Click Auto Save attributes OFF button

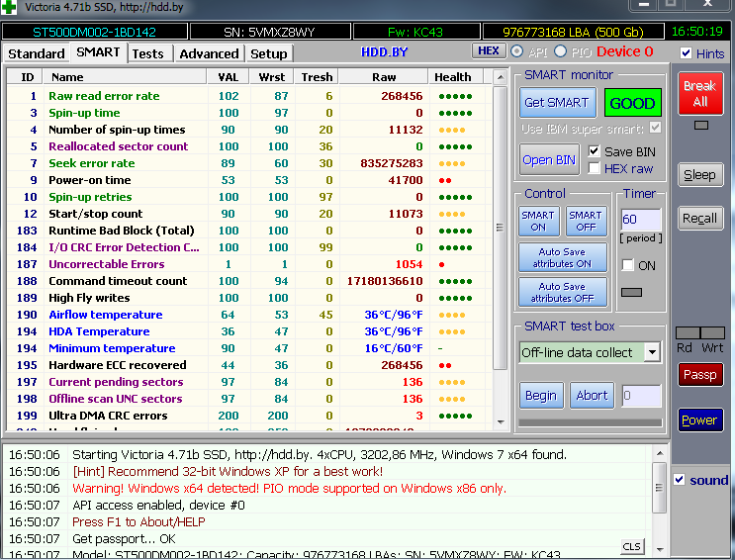click(562, 292)
